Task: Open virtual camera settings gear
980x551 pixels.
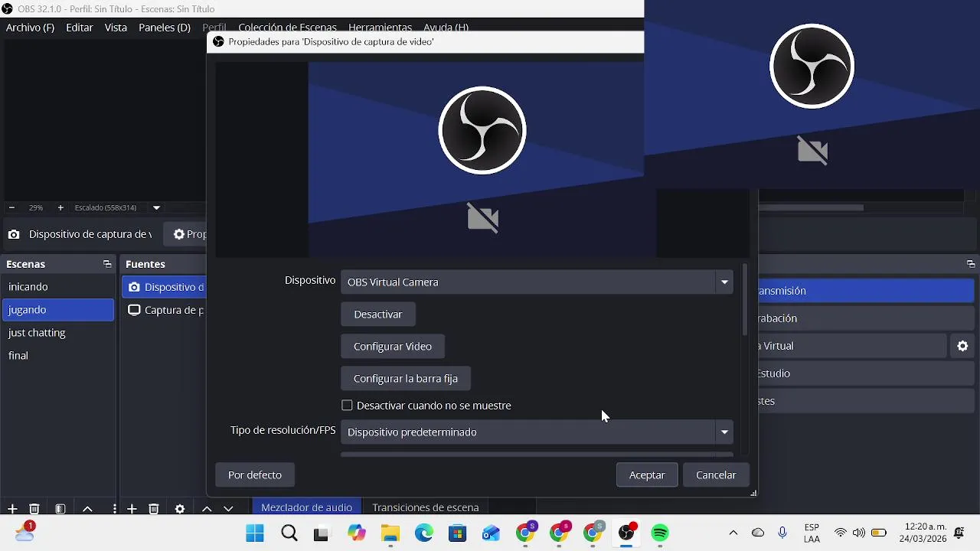Action: 962,346
